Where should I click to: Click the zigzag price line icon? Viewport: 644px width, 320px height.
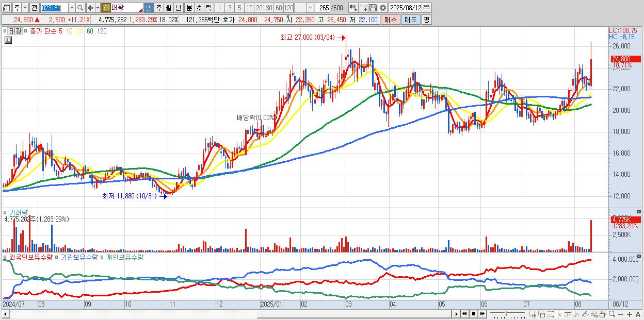577,314
